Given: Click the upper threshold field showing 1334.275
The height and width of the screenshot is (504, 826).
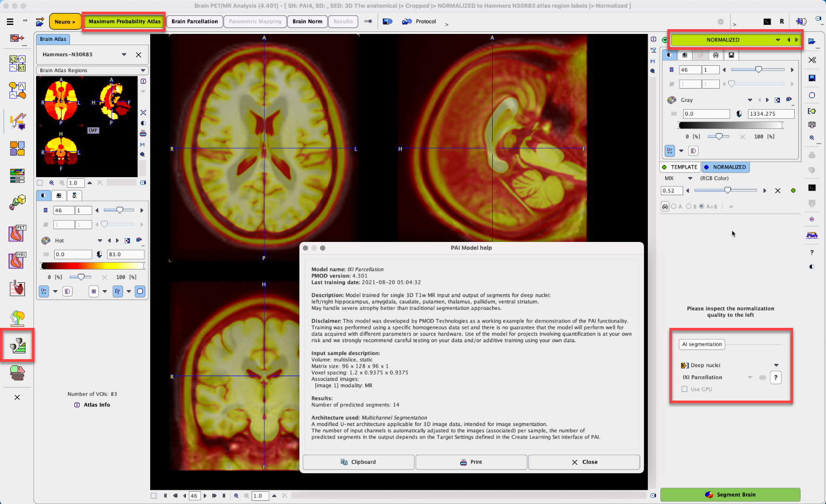Looking at the screenshot, I should (x=771, y=114).
